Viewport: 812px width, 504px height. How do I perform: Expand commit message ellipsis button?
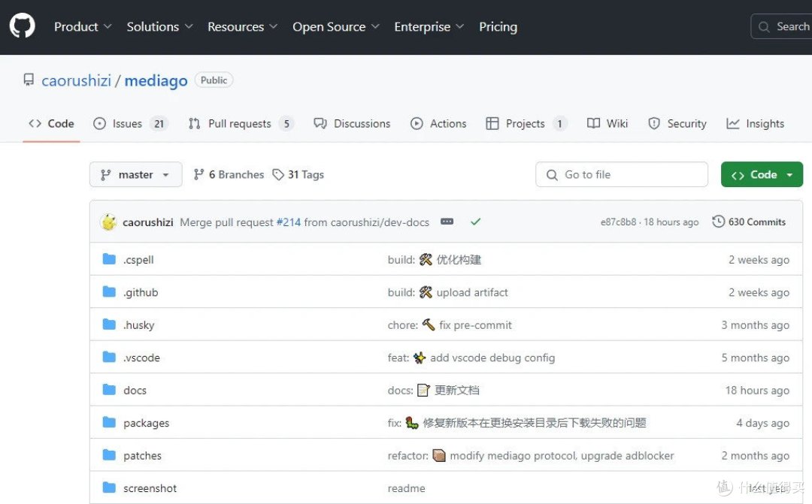[447, 222]
